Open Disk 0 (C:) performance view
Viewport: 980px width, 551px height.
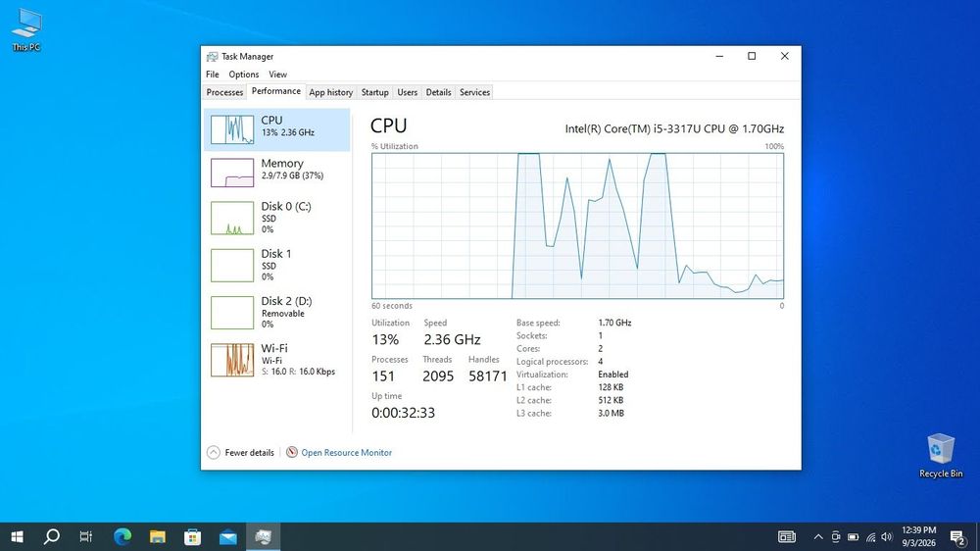tap(277, 217)
